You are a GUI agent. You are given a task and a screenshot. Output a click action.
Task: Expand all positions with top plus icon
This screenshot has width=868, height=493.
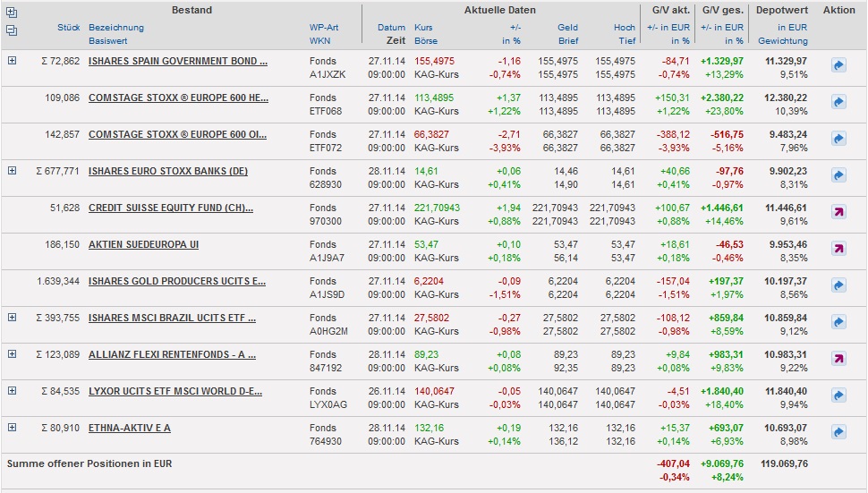point(12,13)
